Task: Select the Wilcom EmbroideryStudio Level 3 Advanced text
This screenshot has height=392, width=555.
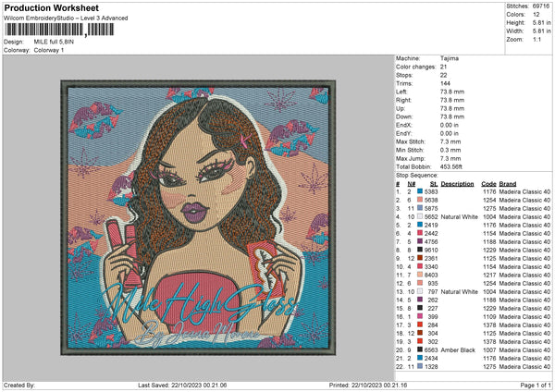Action: 66,18
